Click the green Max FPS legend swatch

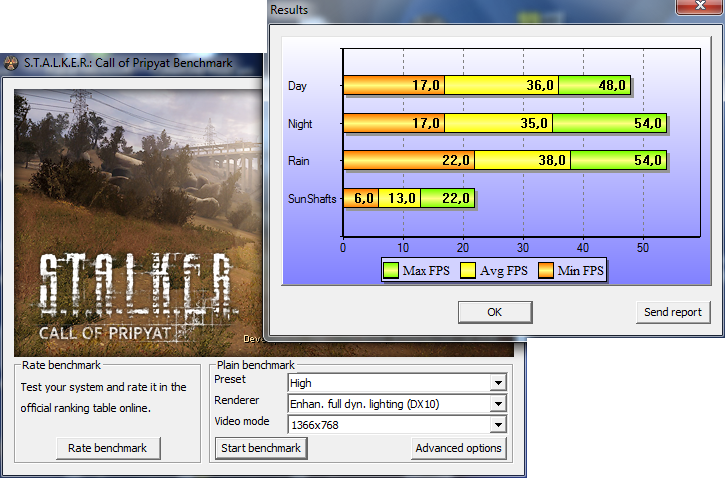pyautogui.click(x=391, y=270)
